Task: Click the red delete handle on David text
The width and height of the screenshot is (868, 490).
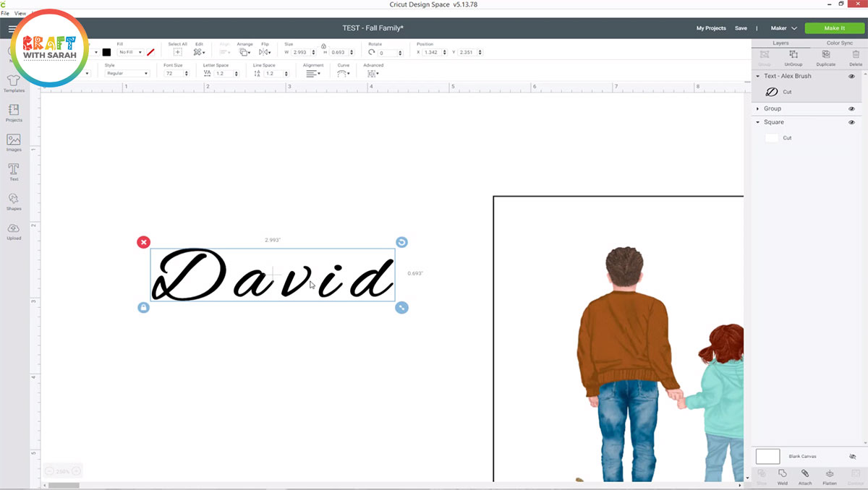Action: 143,242
